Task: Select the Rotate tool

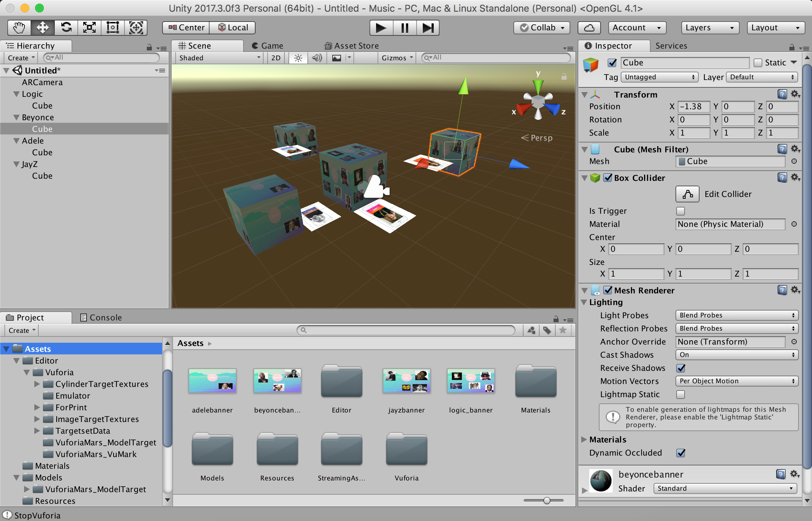Action: click(66, 28)
